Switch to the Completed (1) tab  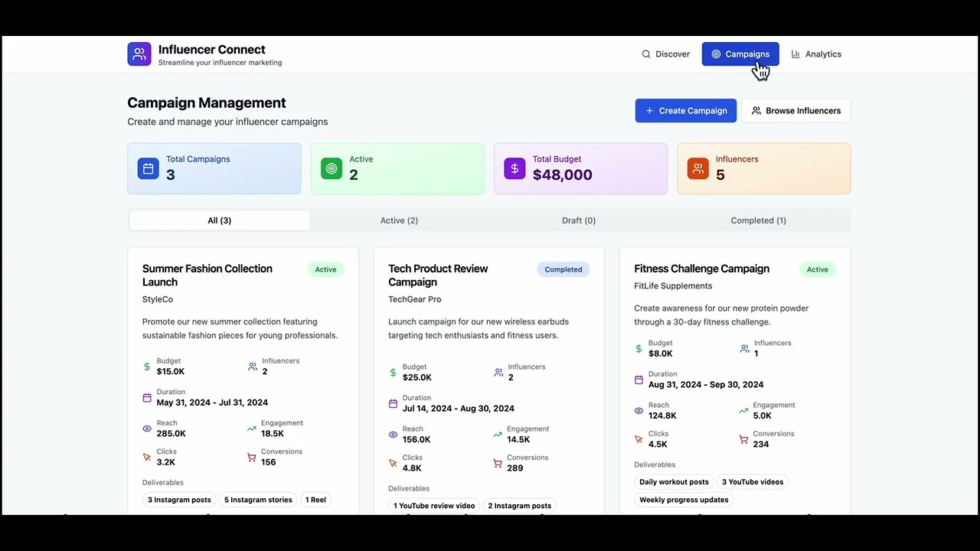click(x=758, y=220)
